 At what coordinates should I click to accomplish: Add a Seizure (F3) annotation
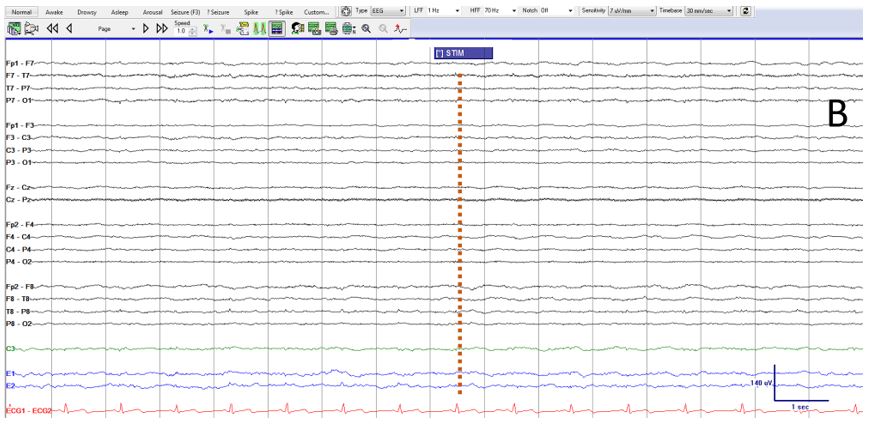tap(185, 12)
